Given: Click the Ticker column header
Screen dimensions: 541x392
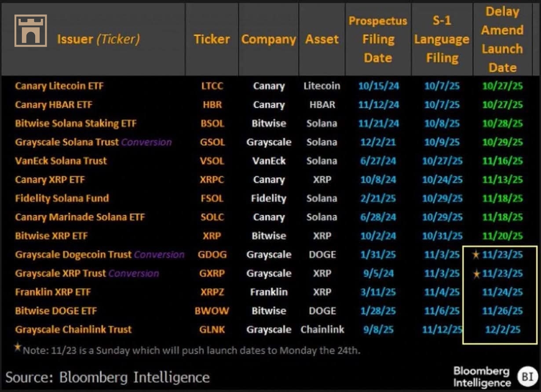Looking at the screenshot, I should 212,39.
